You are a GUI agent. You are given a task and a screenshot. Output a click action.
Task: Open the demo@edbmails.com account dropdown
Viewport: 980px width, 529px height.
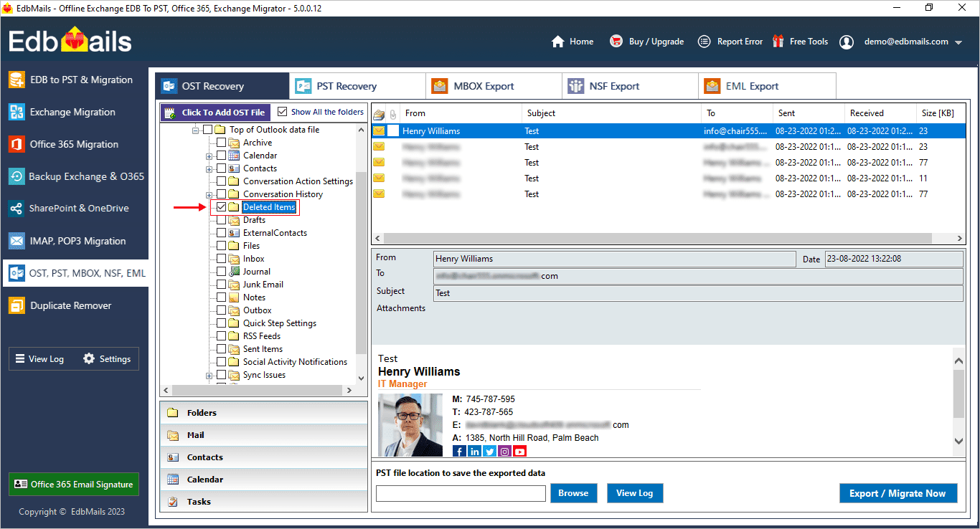coord(958,42)
